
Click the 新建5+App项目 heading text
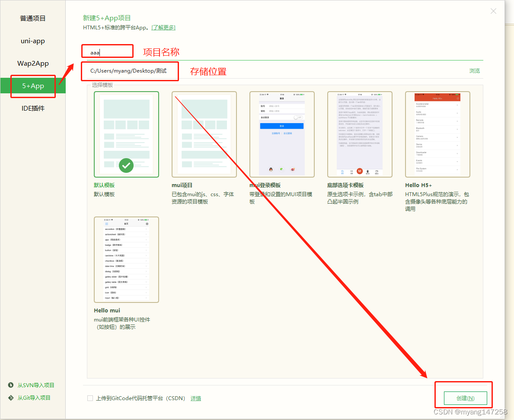point(107,18)
